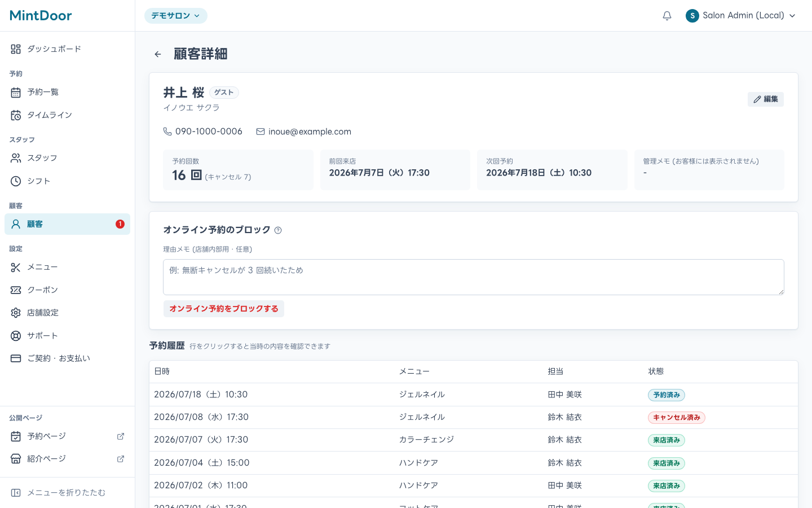Open スタッフ people icon in sidebar
The height and width of the screenshot is (508, 812).
point(16,158)
